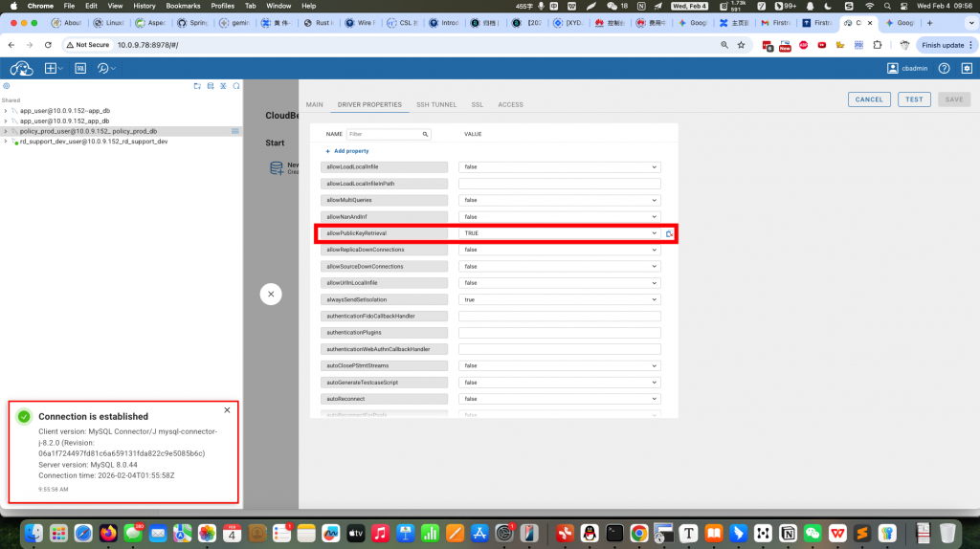This screenshot has height=549, width=980.
Task: Click the CloudBeaver logo icon
Action: [21, 68]
